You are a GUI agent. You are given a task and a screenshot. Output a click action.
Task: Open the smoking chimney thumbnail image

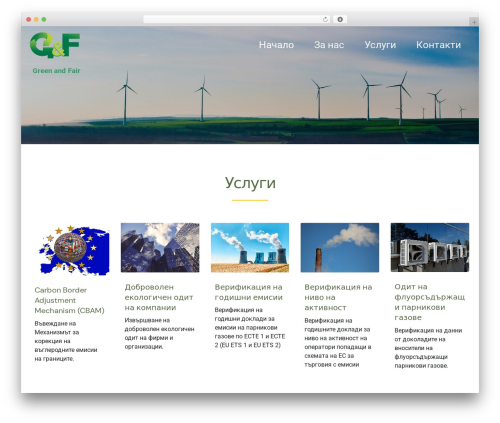[340, 247]
